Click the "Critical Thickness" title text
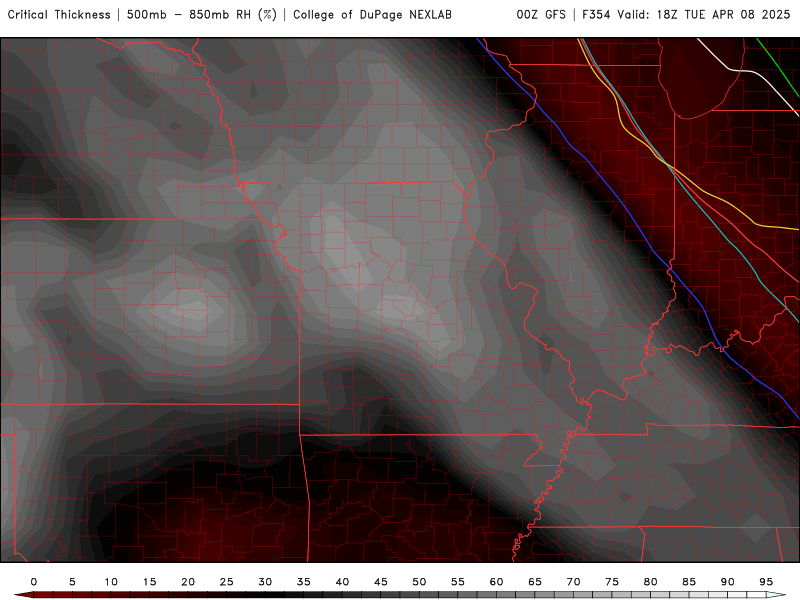 pyautogui.click(x=59, y=15)
